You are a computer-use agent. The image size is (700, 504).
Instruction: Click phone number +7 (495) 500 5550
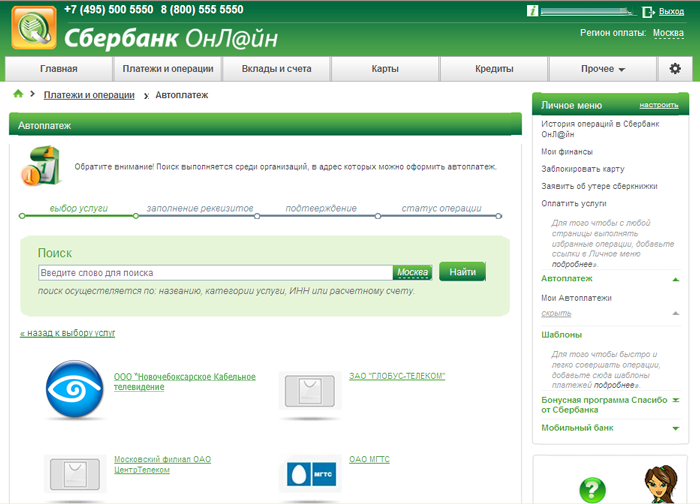[x=108, y=9]
